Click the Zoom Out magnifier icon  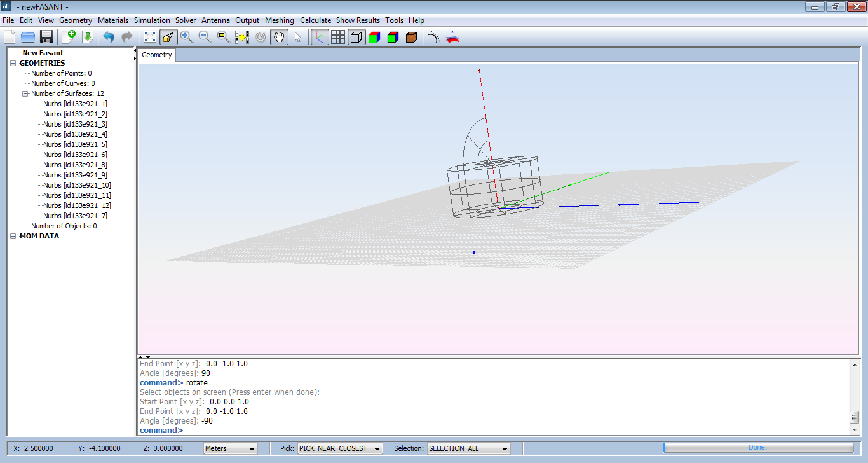pyautogui.click(x=205, y=37)
